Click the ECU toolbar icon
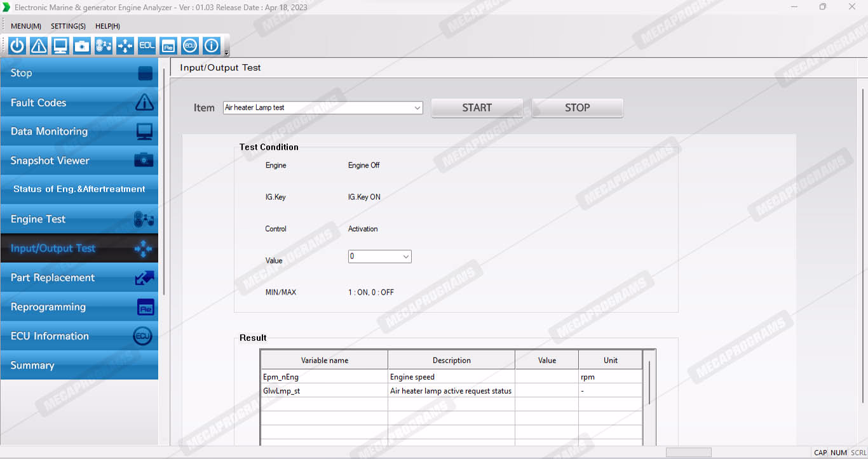 (x=190, y=46)
